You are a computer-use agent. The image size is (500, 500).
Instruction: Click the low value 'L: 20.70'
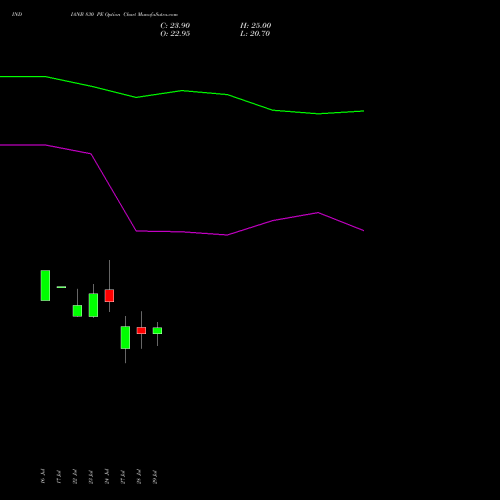pos(255,34)
